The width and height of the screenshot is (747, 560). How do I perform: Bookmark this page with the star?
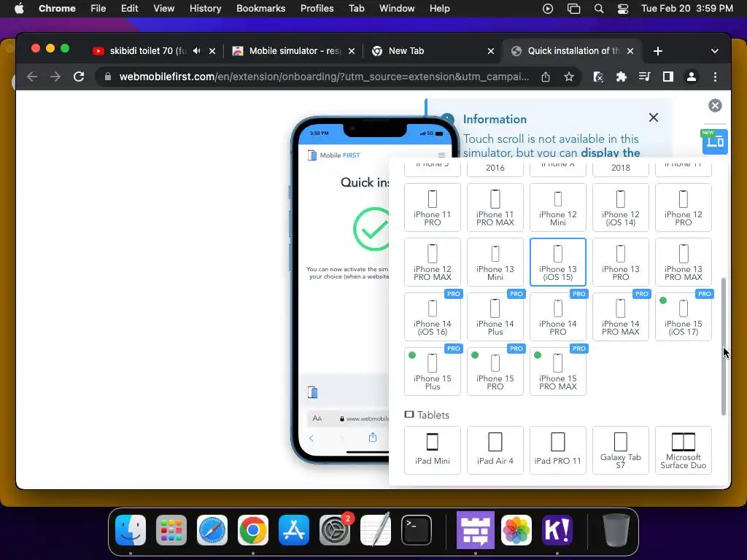[569, 77]
